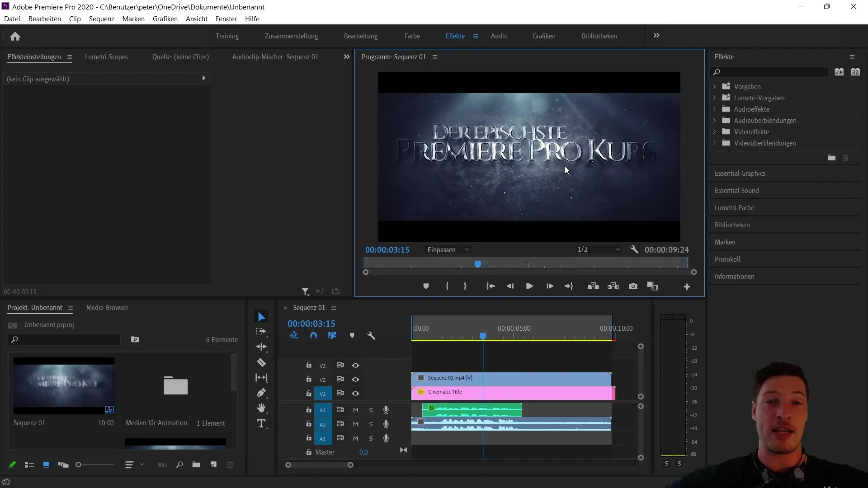
Task: Select the Razor tool in toolbar
Action: pos(261,361)
